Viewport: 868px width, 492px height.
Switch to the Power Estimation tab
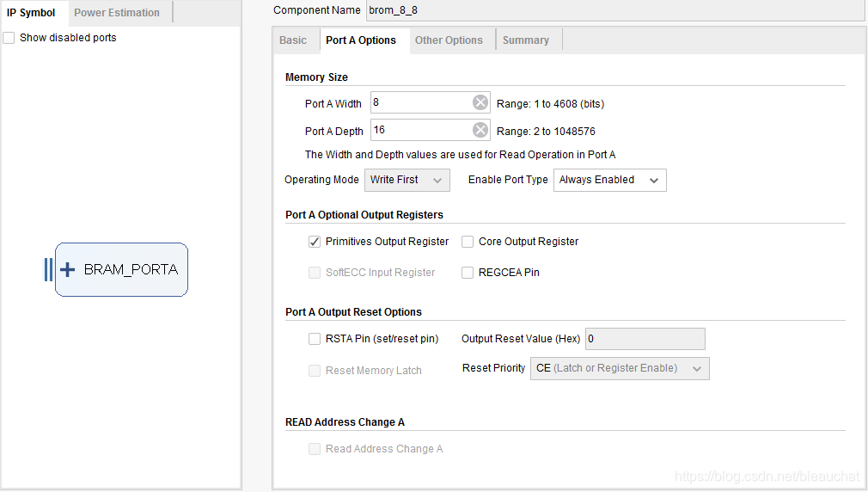117,13
